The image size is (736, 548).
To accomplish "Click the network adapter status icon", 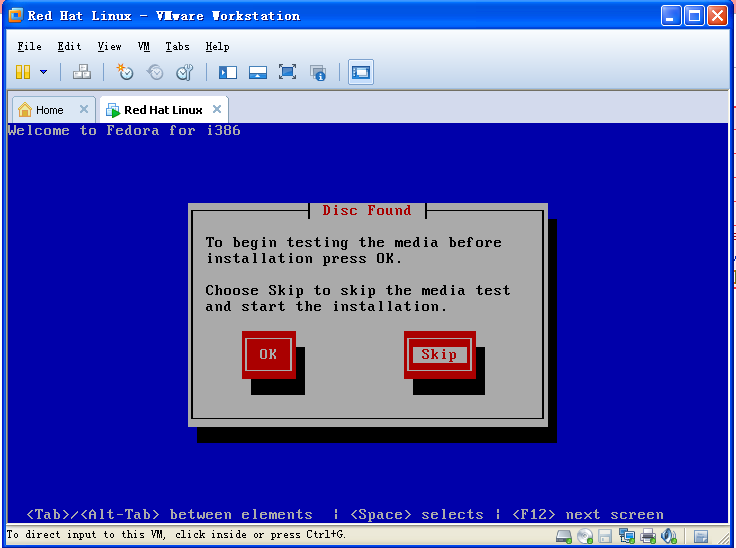I will point(627,536).
